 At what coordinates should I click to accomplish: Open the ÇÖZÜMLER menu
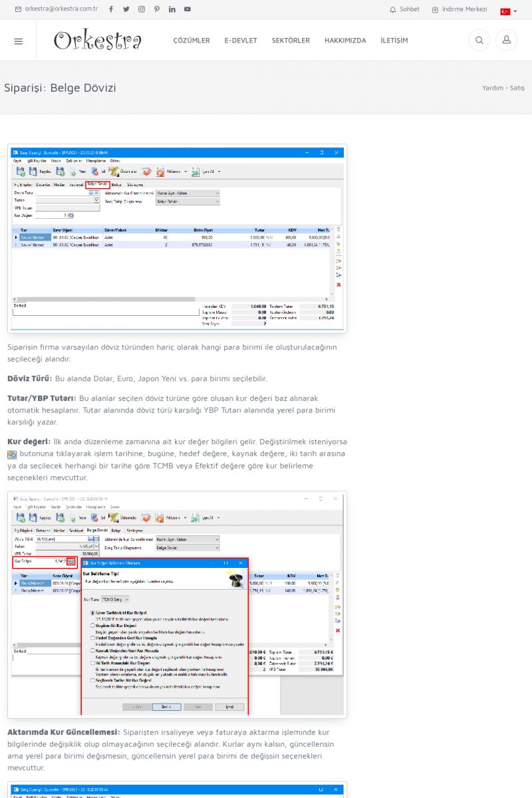tap(192, 41)
